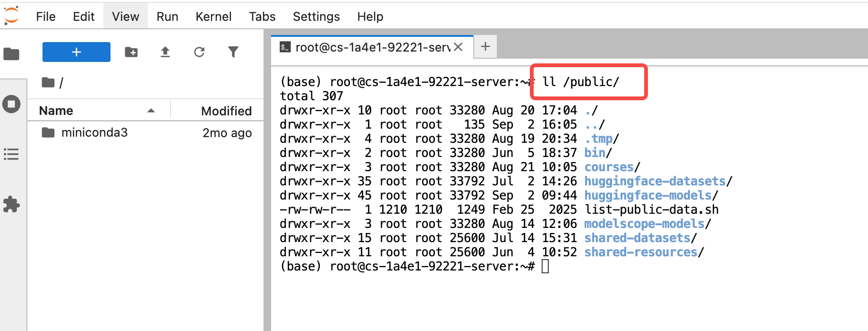Open the Settings menu
The height and width of the screenshot is (331, 868).
tap(316, 17)
